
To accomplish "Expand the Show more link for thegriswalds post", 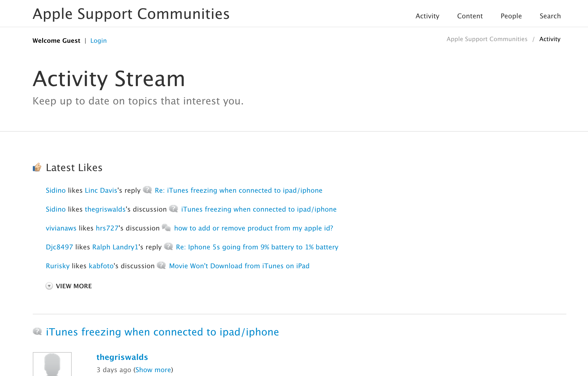I will tap(153, 370).
